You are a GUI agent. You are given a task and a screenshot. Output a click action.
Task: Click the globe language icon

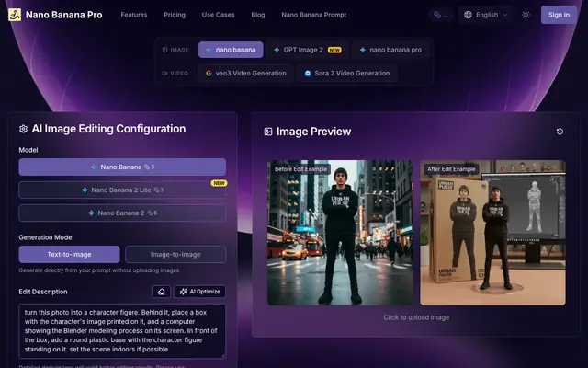click(x=468, y=15)
